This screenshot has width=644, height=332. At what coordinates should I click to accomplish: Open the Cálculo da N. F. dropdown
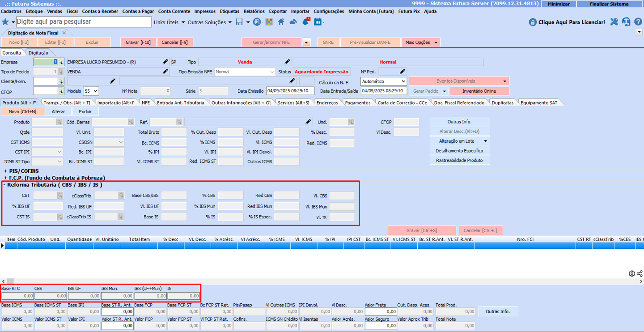coord(384,81)
